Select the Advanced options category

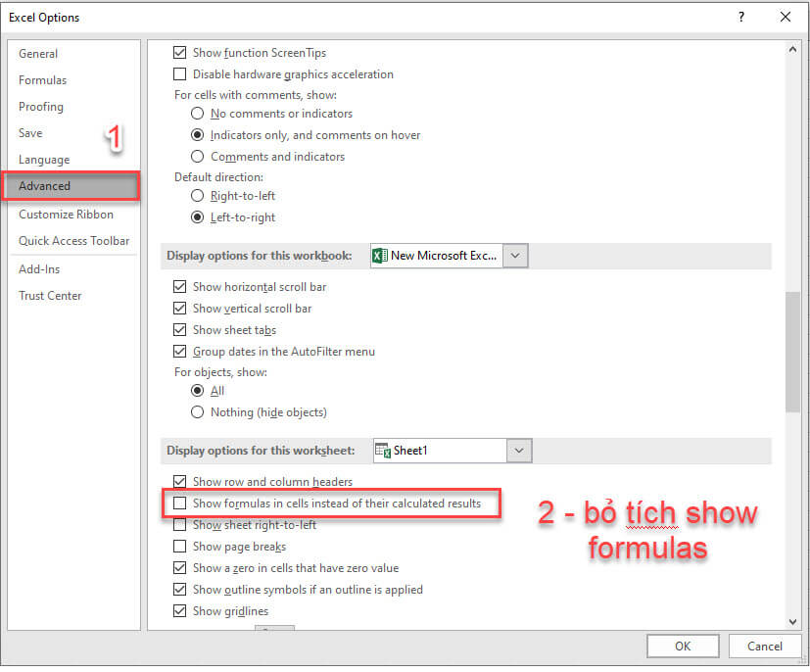(x=71, y=186)
